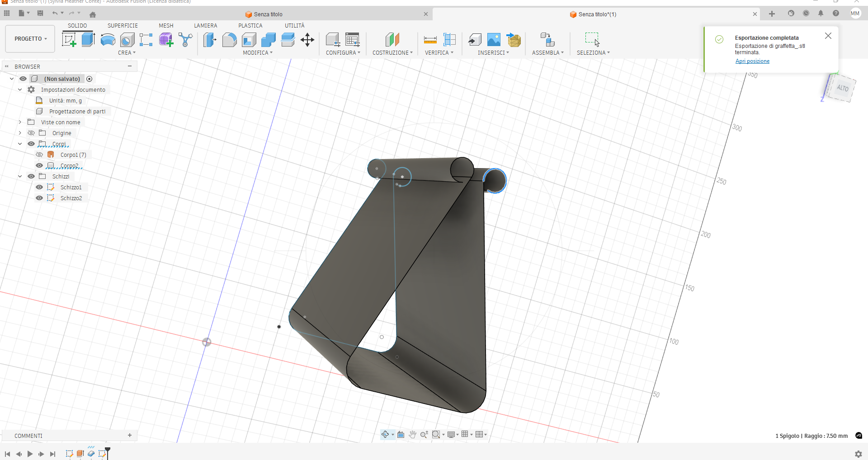
Task: Choose the Fillet tool in MODIFICA
Action: 229,40
